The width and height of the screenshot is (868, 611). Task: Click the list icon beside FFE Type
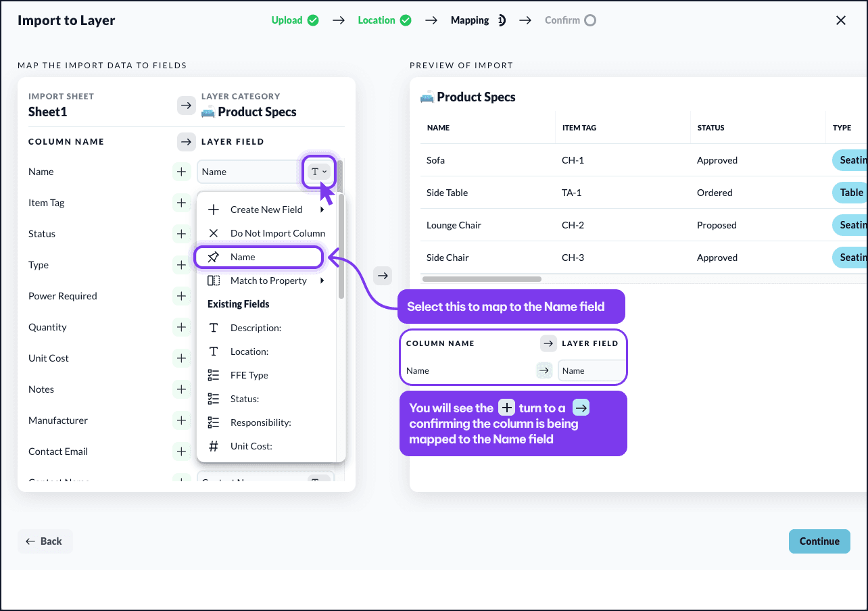coord(214,375)
